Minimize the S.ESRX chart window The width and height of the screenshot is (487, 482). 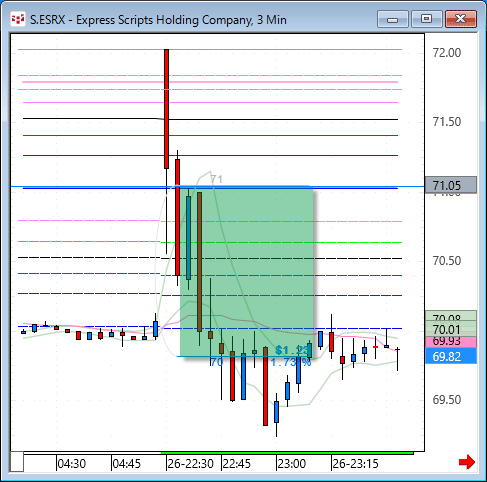393,19
